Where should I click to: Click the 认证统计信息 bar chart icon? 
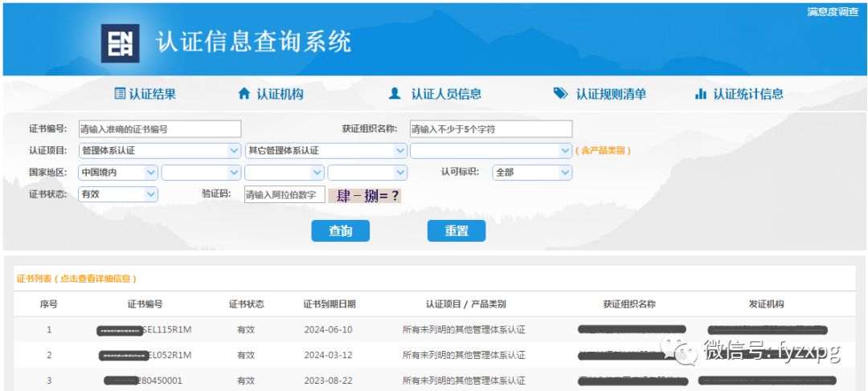701,94
